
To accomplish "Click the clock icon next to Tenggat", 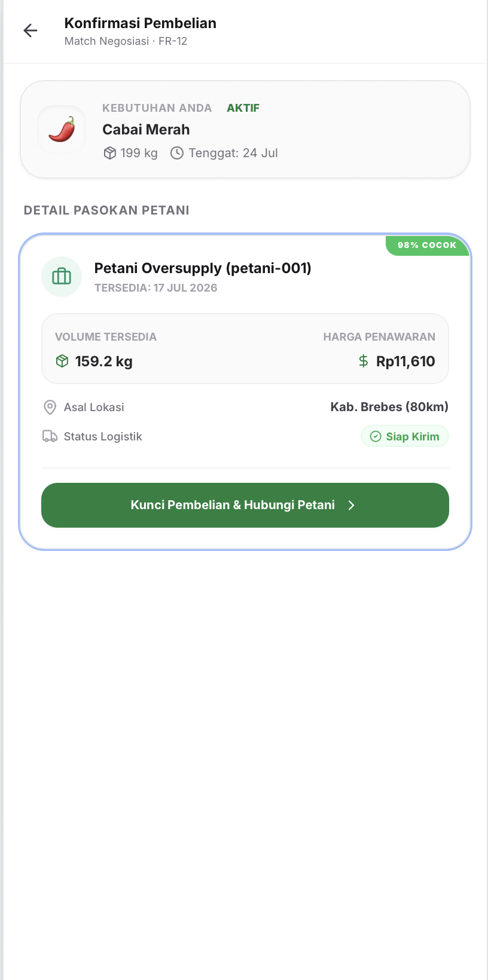I will coord(177,153).
